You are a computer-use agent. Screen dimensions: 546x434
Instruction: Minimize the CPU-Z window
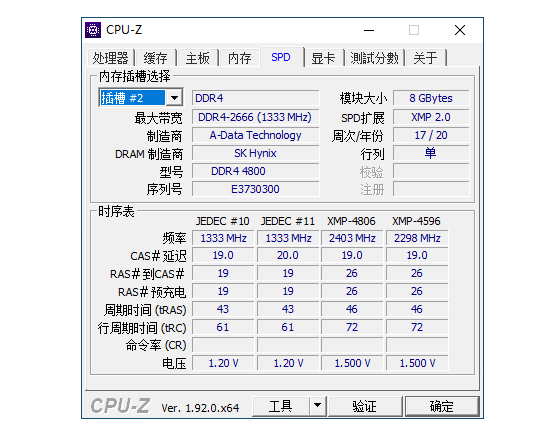point(369,30)
